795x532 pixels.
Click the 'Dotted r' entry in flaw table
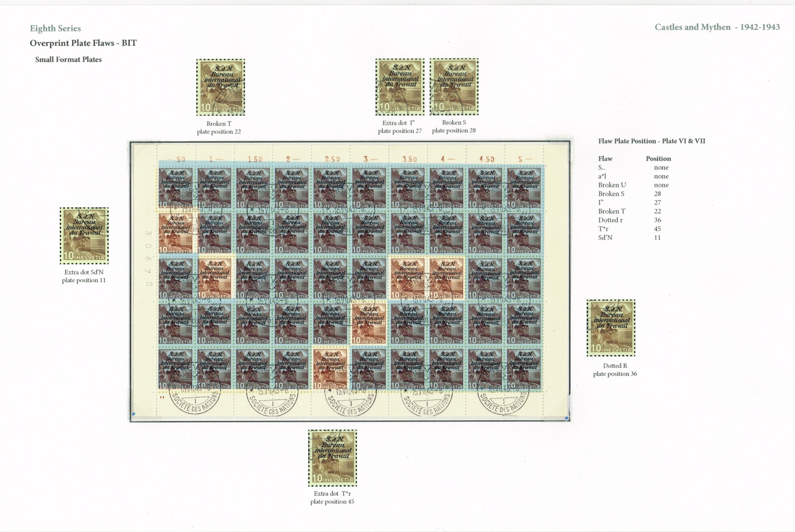pyautogui.click(x=610, y=220)
